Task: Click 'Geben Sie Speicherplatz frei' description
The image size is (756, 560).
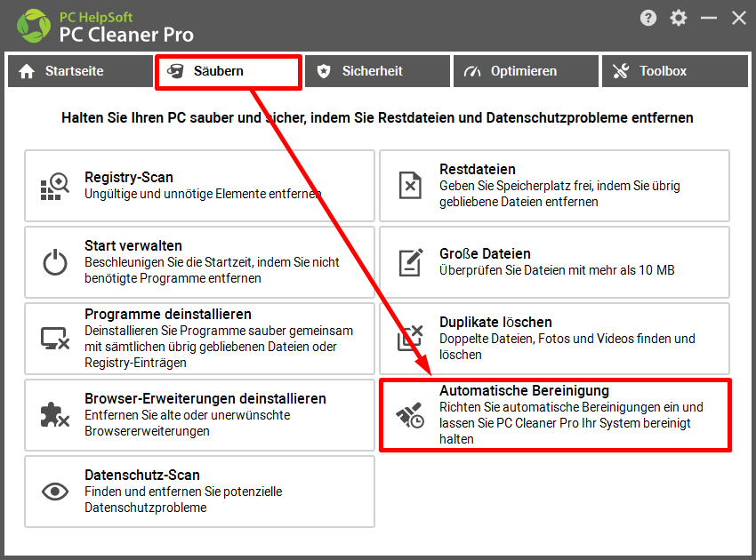Action: pos(559,194)
